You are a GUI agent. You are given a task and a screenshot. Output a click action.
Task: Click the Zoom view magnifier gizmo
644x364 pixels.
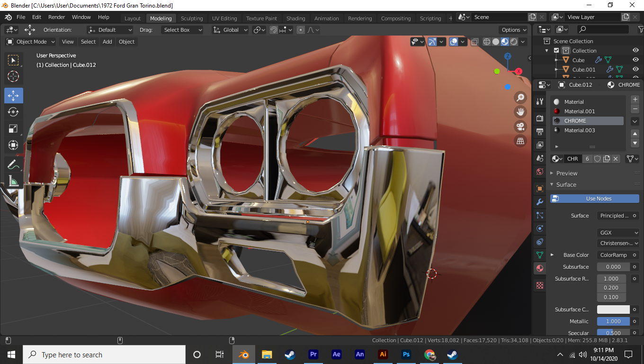point(520,98)
